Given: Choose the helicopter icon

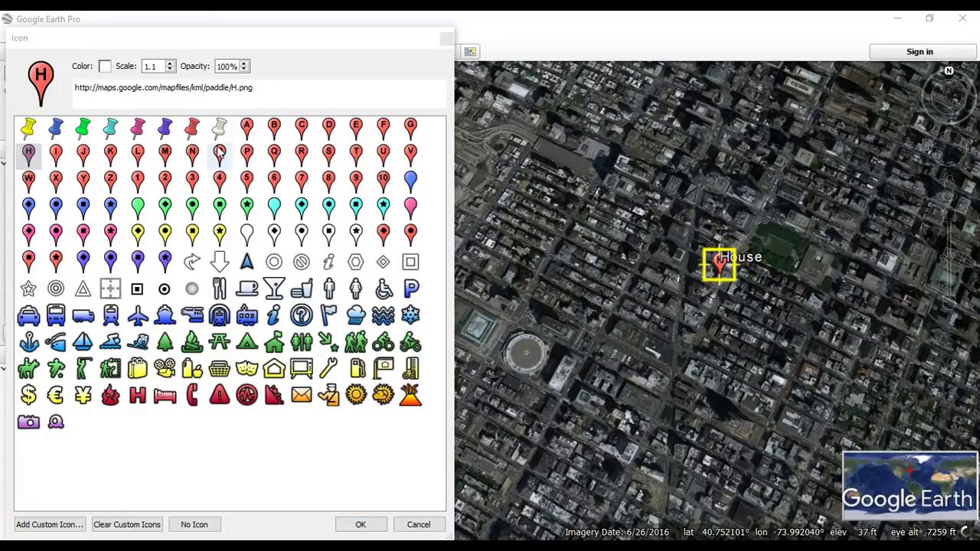Looking at the screenshot, I should point(192,315).
